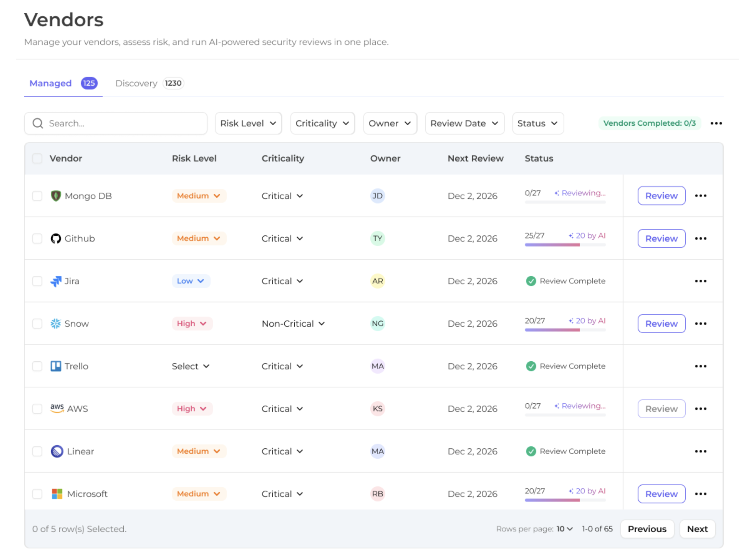Toggle the select-all checkbox in table header
Image resolution: width=747 pixels, height=560 pixels.
pos(37,158)
